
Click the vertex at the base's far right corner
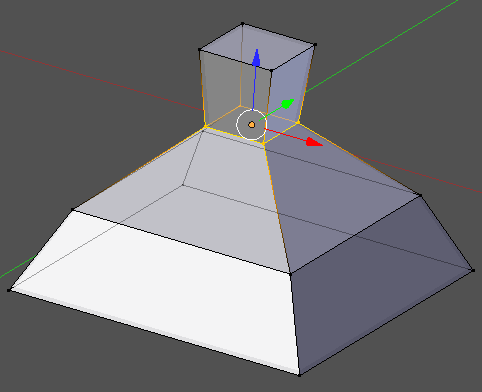click(473, 270)
